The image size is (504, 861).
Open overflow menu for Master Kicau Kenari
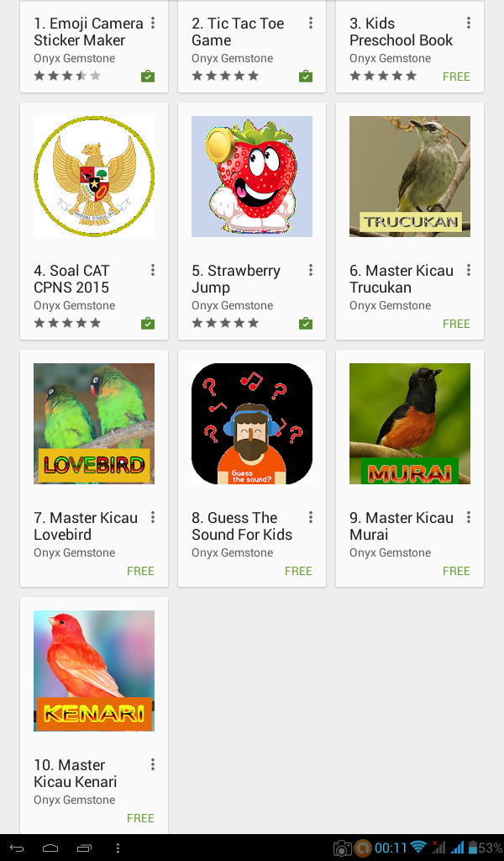[153, 763]
